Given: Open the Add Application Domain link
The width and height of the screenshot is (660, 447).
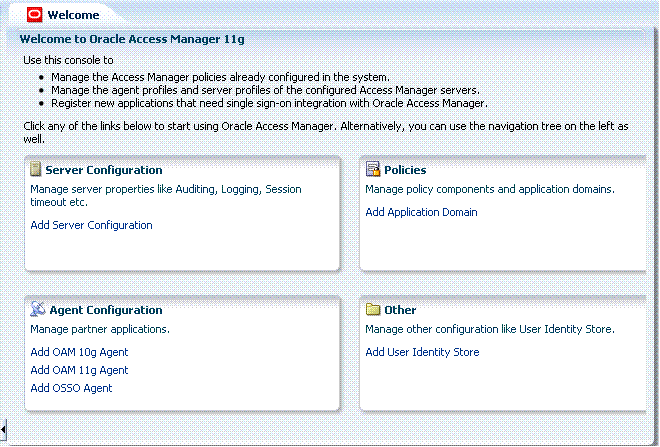Looking at the screenshot, I should [x=421, y=212].
